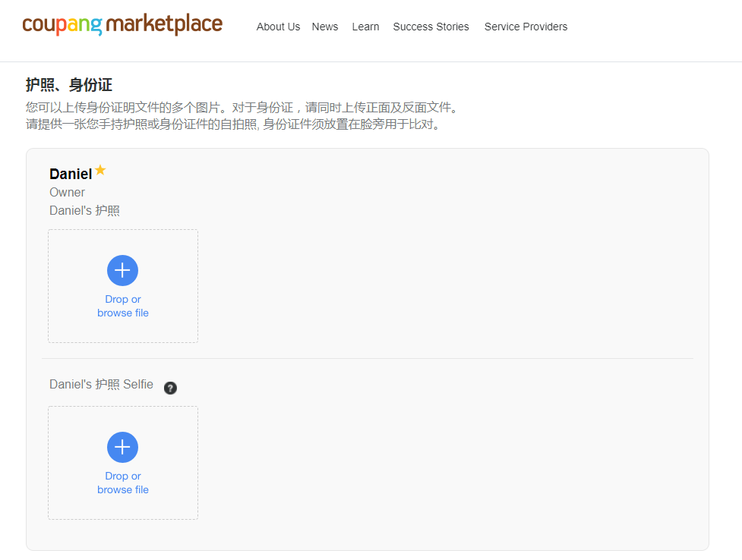Screen dimensions: 742x560
Task: Open the Service Providers section
Action: click(526, 27)
